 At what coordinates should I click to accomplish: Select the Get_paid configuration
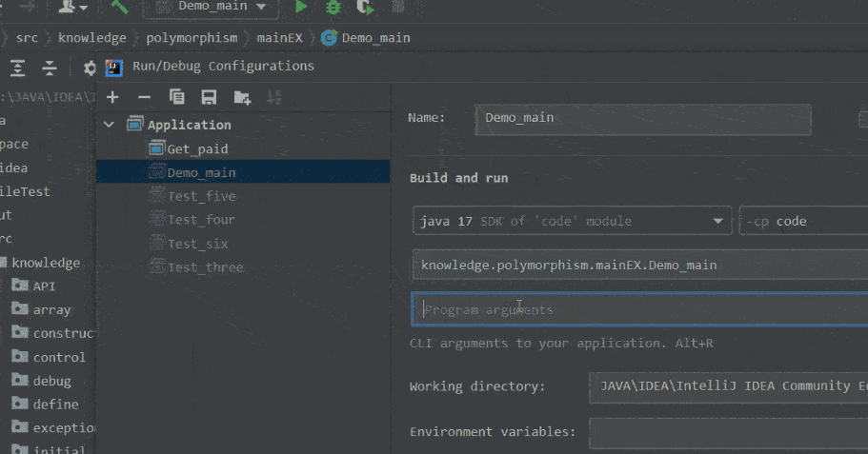(x=197, y=148)
